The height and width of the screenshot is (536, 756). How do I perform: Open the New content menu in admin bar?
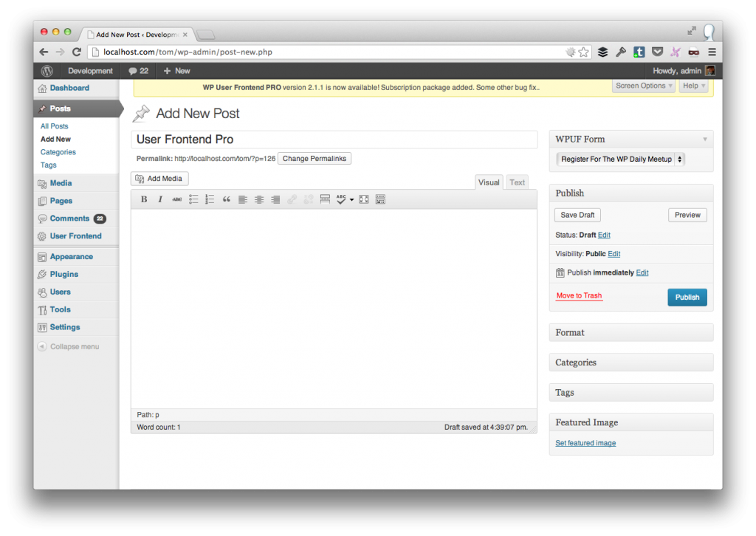click(x=176, y=71)
